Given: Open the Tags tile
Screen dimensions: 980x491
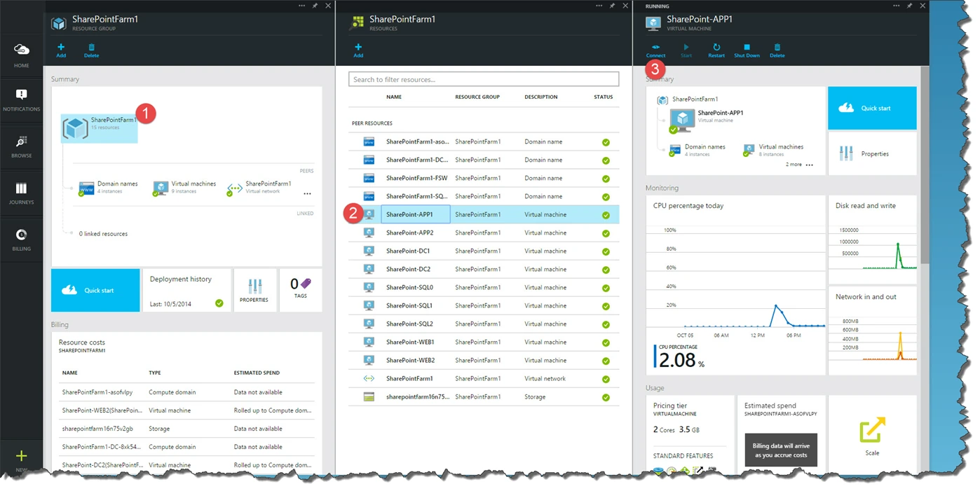Looking at the screenshot, I should click(301, 290).
